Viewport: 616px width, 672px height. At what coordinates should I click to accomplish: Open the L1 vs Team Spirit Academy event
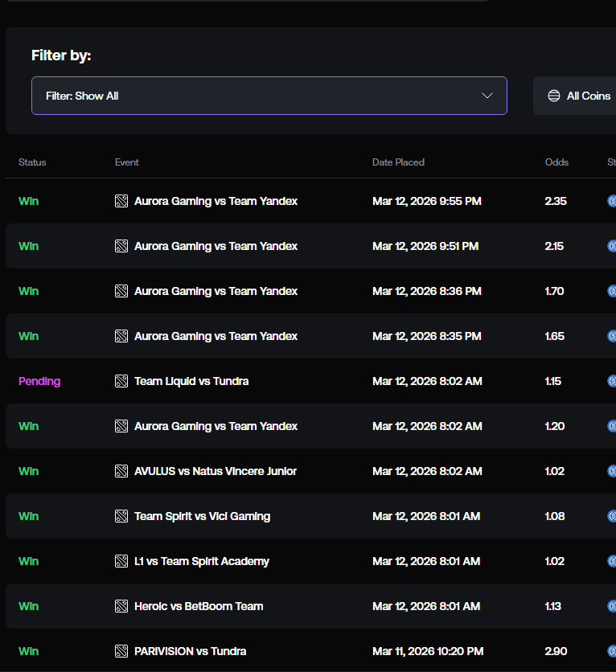pos(202,561)
